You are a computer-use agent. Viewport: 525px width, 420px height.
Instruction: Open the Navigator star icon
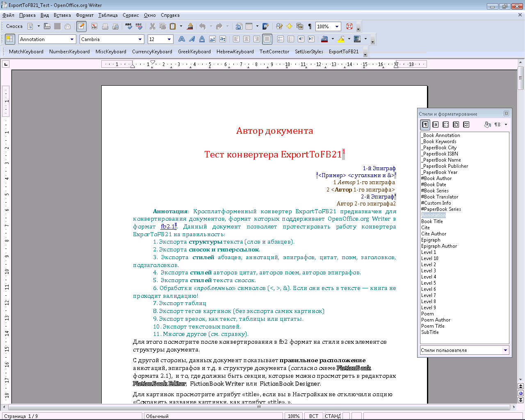[289, 26]
